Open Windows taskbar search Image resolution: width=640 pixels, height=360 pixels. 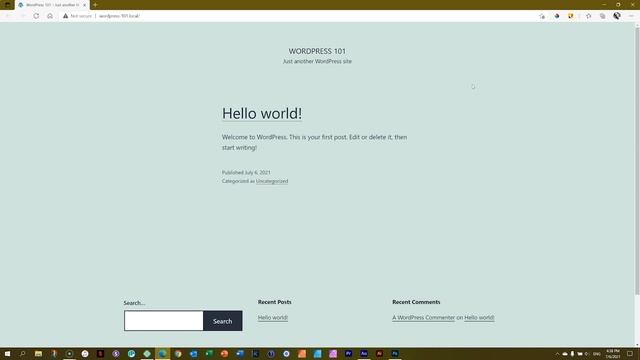[22, 353]
